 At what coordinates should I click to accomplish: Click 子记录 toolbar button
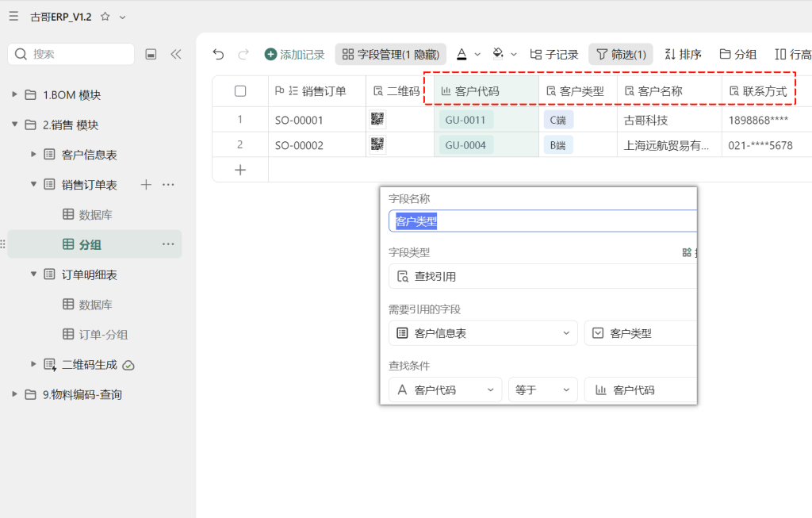click(553, 55)
